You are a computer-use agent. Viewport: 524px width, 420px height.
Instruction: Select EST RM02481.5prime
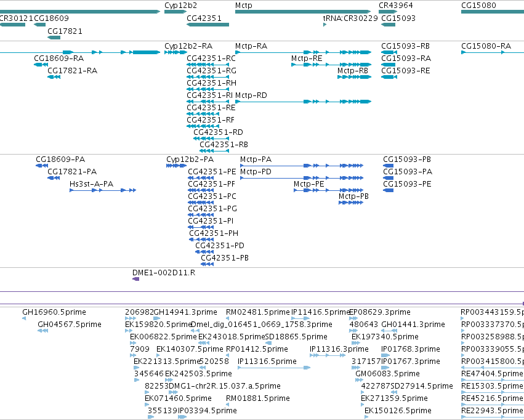point(258,312)
